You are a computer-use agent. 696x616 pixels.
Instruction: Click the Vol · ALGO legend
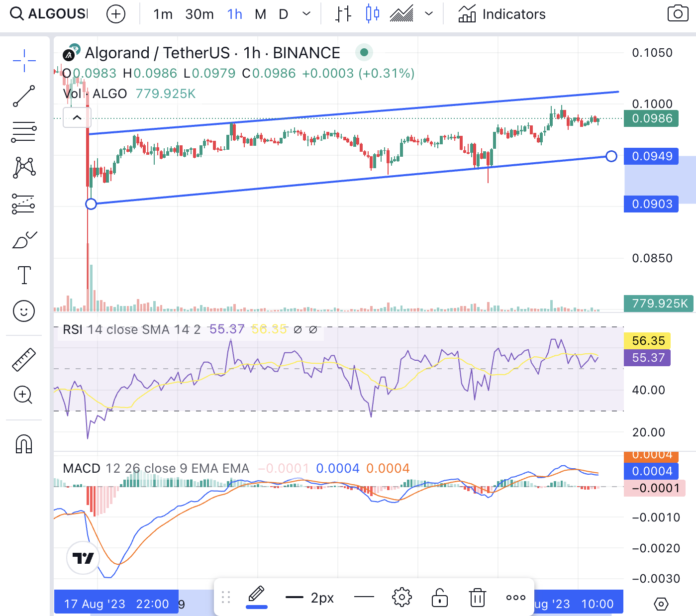point(95,94)
